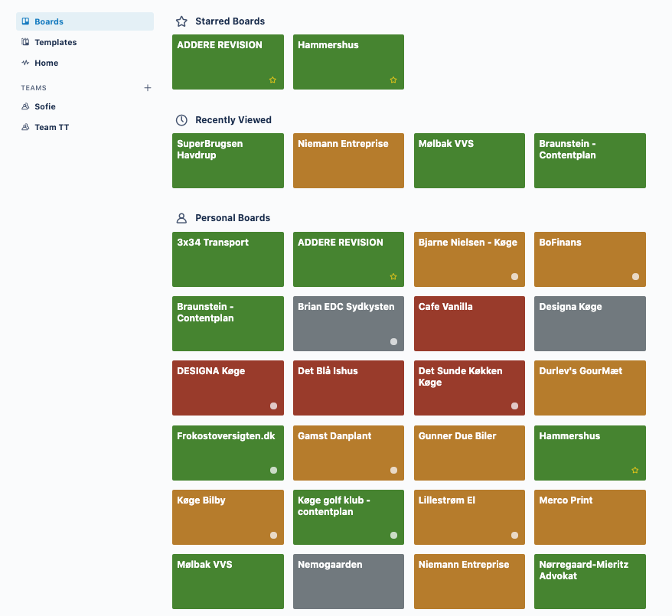Click the dot indicator on Bjarne Nielsen - Køge

pyautogui.click(x=514, y=277)
